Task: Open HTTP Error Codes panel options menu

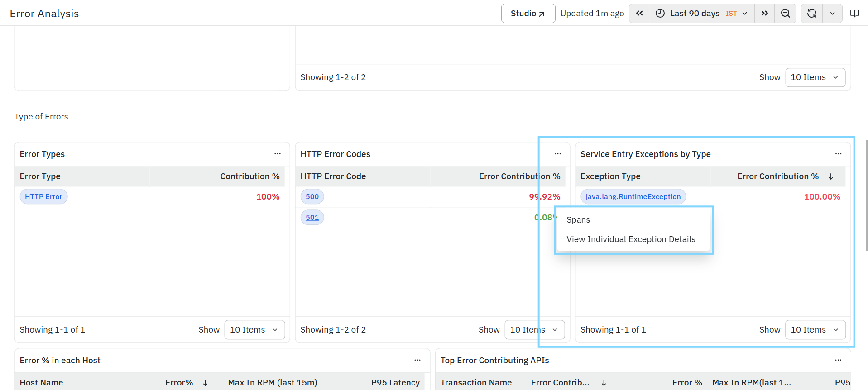Action: pos(558,154)
